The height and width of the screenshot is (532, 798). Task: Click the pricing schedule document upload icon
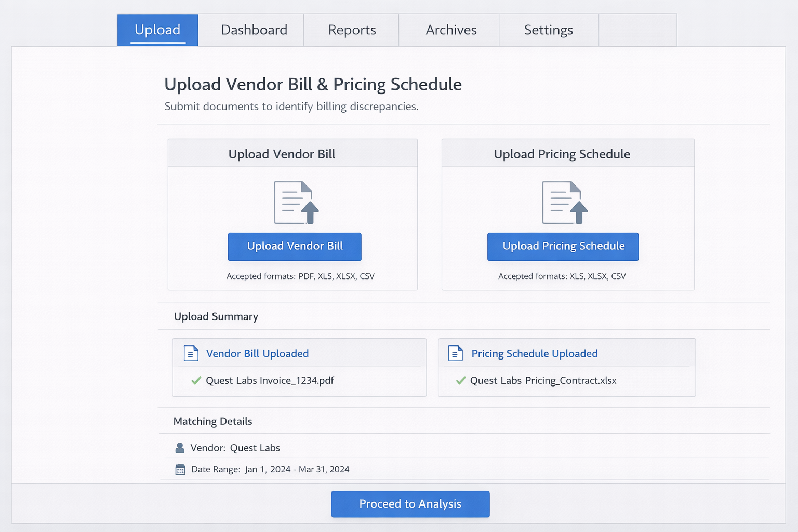point(564,203)
